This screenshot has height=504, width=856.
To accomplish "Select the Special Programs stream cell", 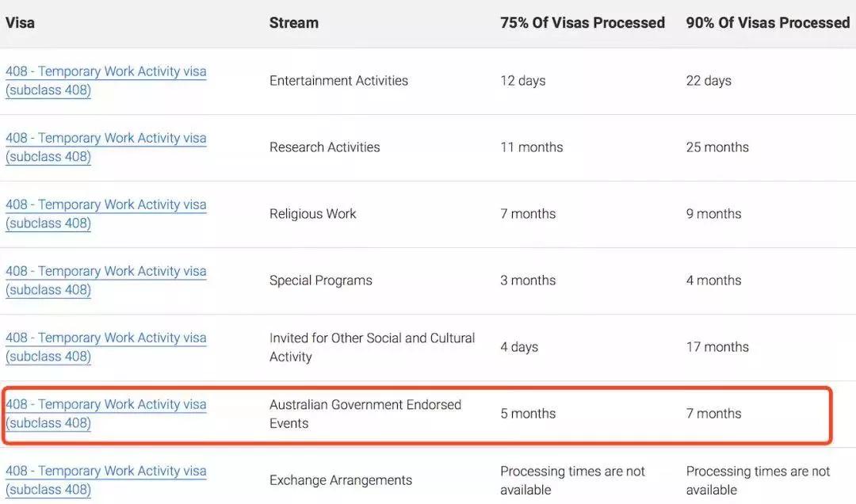I will [320, 281].
